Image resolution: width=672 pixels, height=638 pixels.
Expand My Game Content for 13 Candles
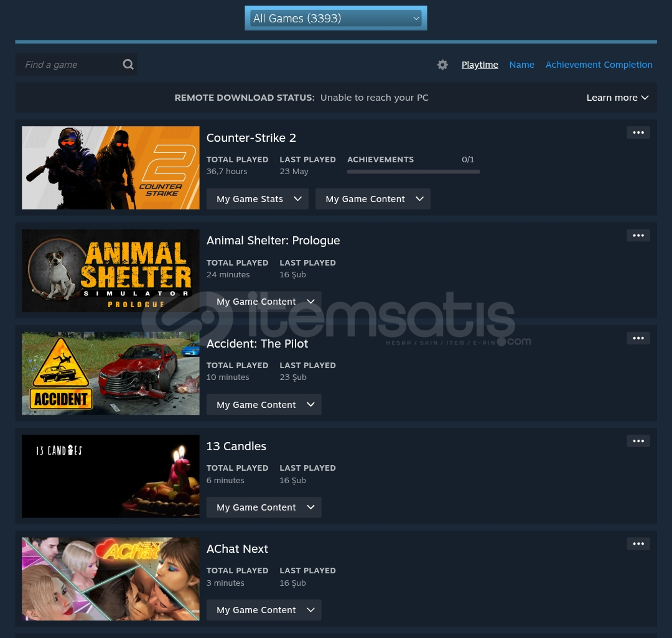(264, 507)
